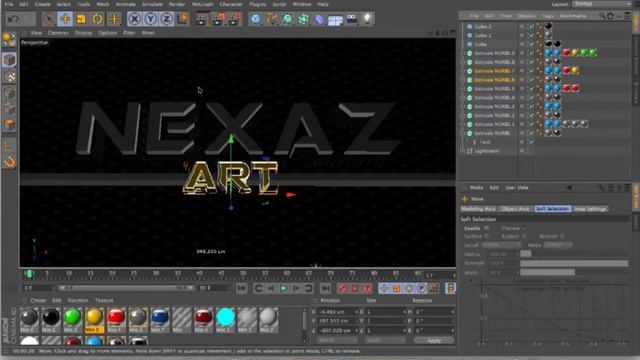Toggle checkmark for Cube.1 object
This screenshot has height=360, width=640.
531,35
